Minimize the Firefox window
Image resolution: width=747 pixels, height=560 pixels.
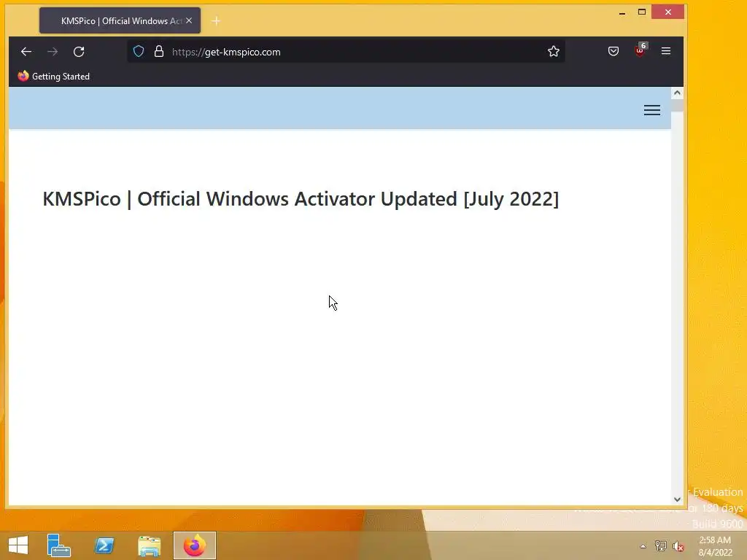pos(622,13)
